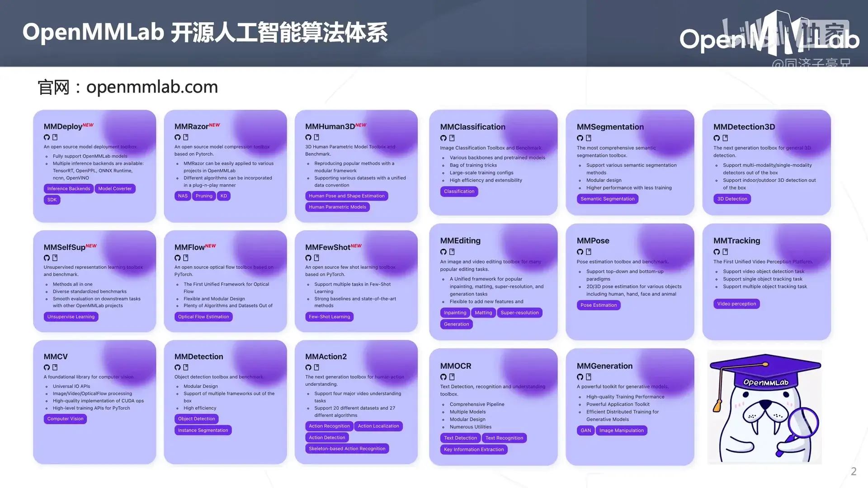
Task: Open the MMHuman3D documentation icon
Action: [316, 137]
